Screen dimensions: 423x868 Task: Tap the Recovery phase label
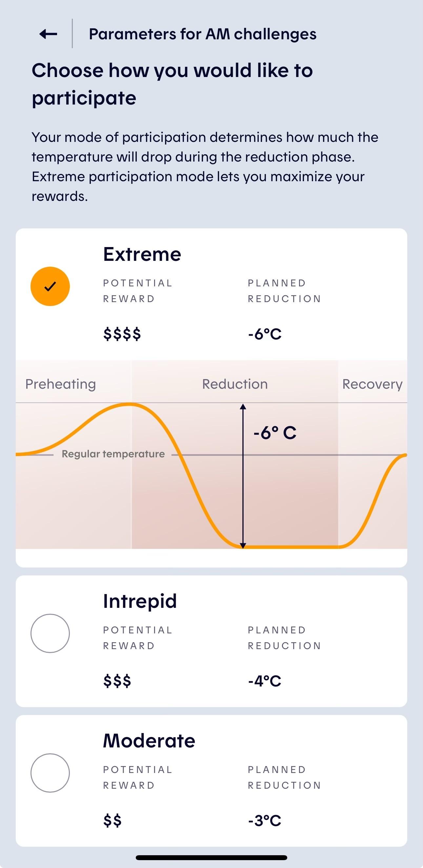(x=373, y=384)
